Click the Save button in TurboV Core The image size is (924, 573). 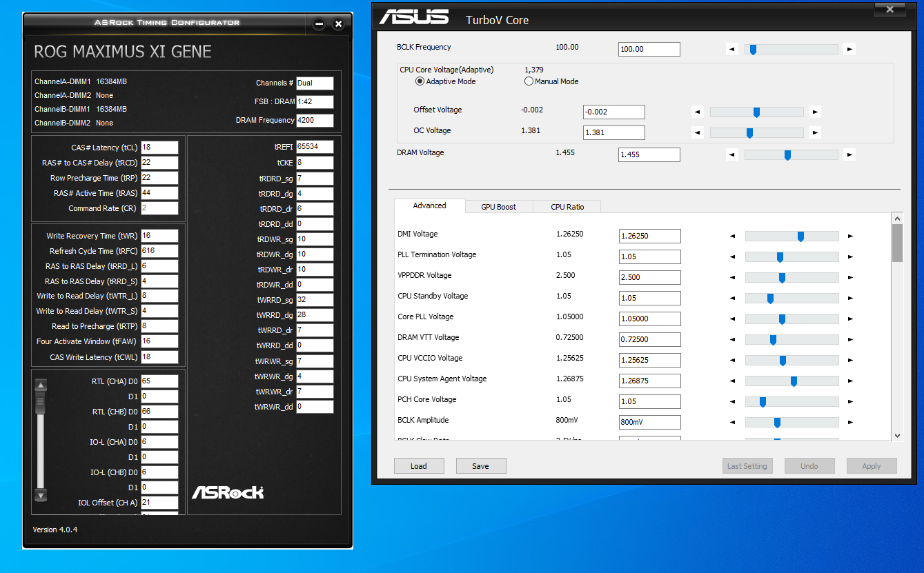[x=481, y=466]
